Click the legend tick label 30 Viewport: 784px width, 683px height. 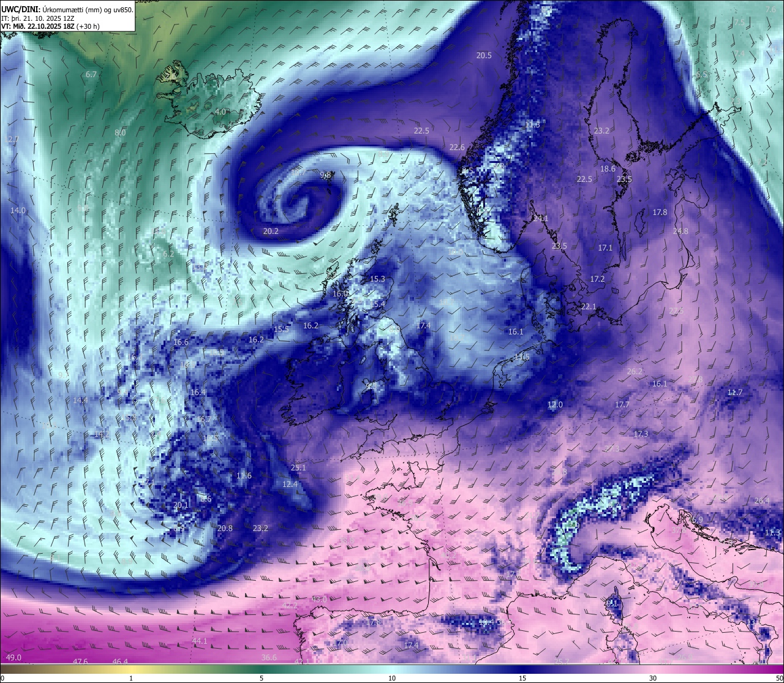pos(653,678)
